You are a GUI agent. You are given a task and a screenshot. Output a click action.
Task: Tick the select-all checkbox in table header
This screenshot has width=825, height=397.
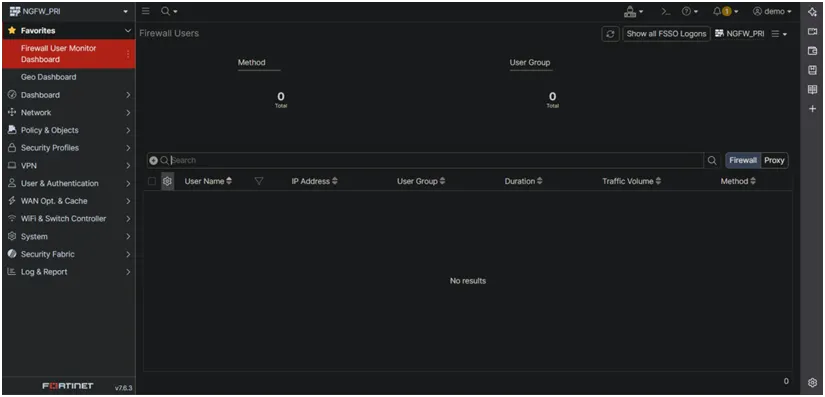click(152, 181)
